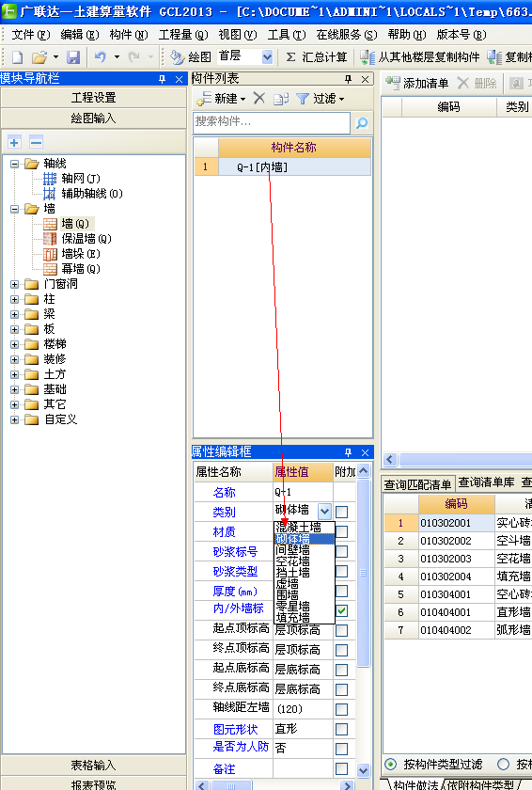Viewport: 532px width, 790px height.
Task: Click the Redo arrow icon
Action: pos(133,57)
